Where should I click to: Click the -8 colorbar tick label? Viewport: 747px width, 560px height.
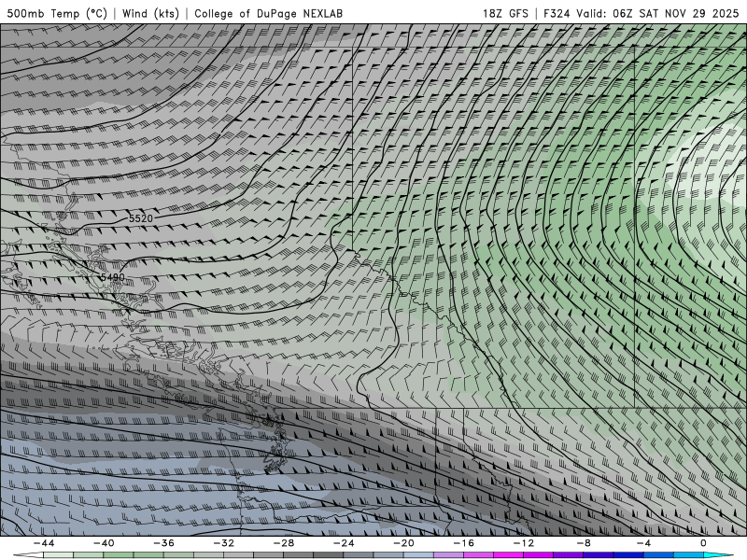[585, 543]
